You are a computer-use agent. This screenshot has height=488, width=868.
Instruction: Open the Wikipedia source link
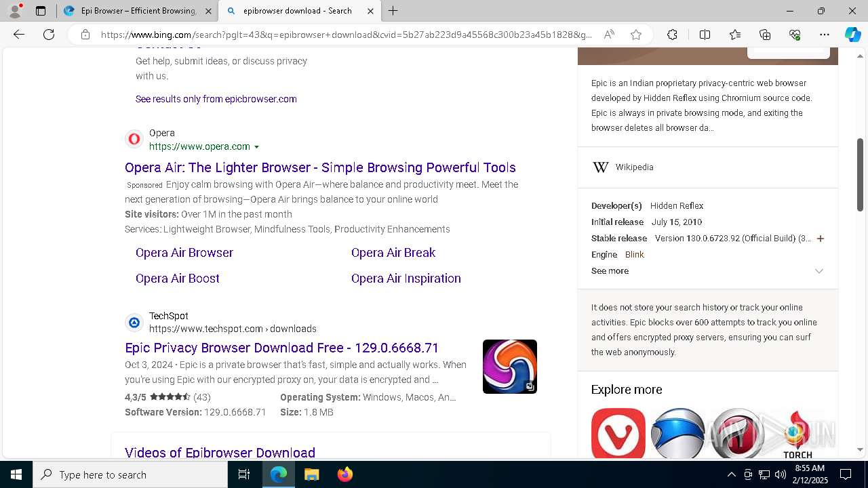point(634,167)
